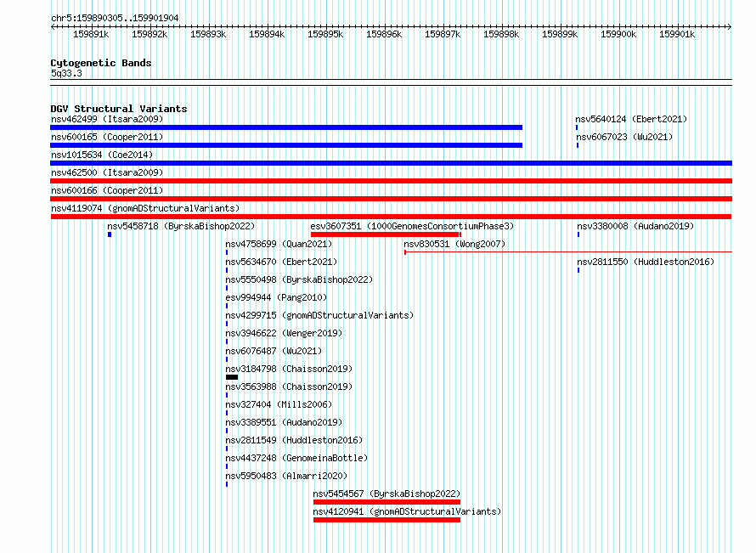Open nsv6067023 (Wu2021) variant
The width and height of the screenshot is (756, 553).
624,137
